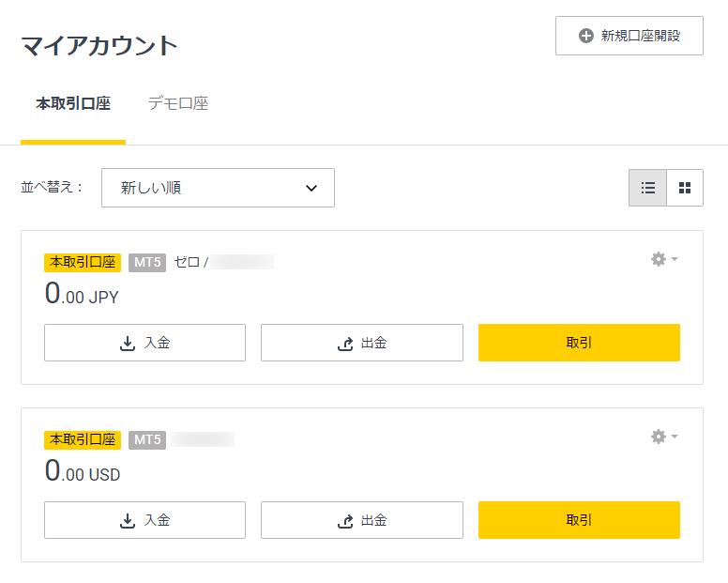Select the 本取引口座 tab
Viewport: 728px width, 583px height.
[x=73, y=103]
